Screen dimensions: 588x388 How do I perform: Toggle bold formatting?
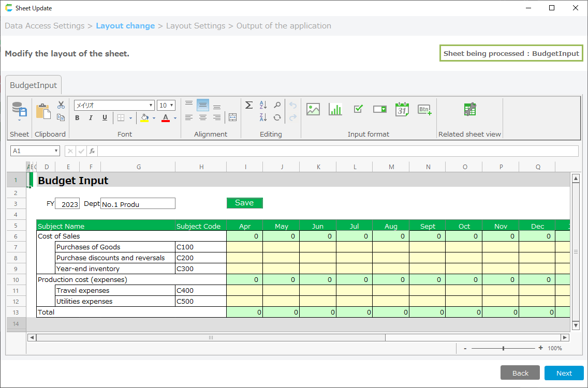[x=77, y=118]
